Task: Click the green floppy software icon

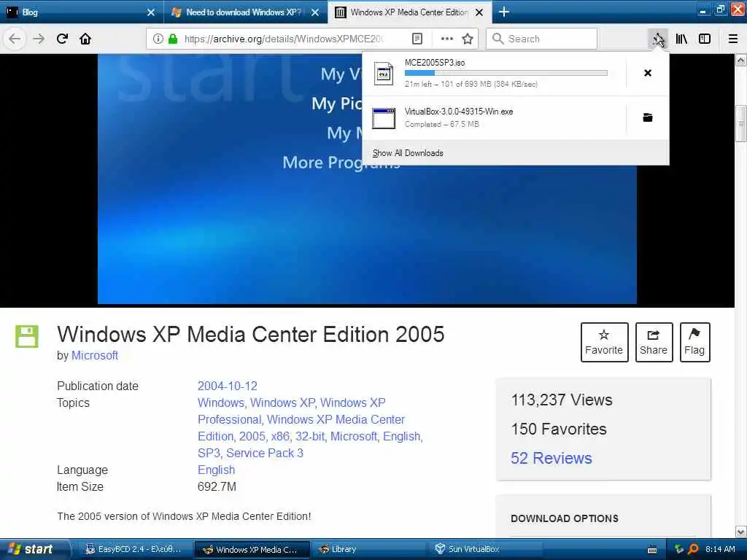Action: 27,336
